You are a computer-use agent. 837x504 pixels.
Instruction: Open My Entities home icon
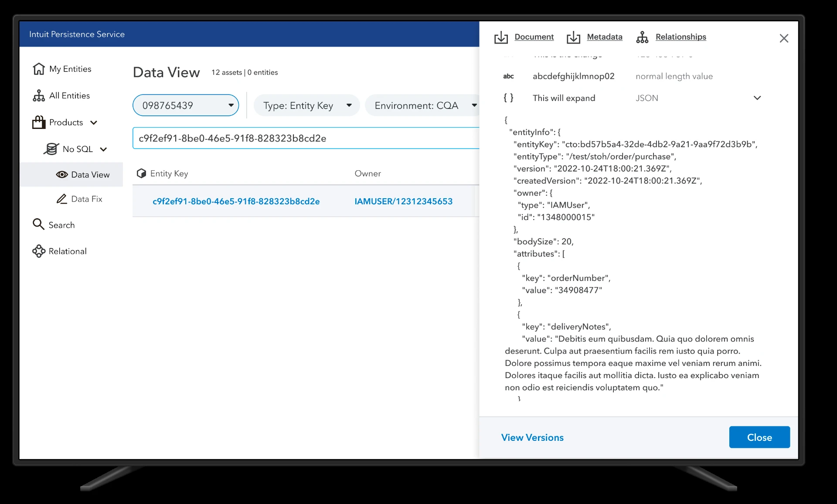[x=39, y=69]
